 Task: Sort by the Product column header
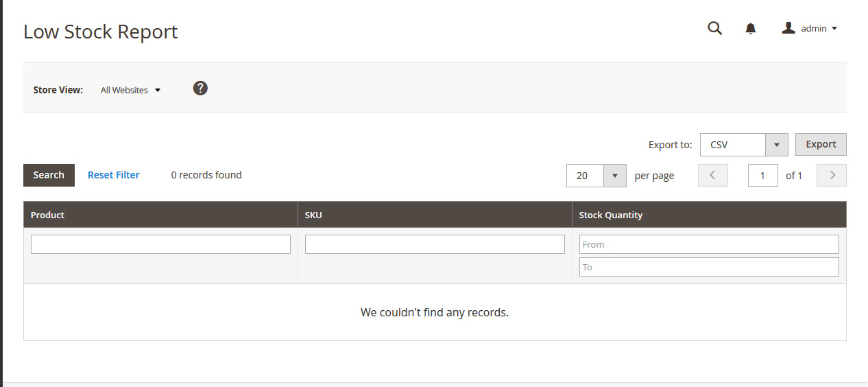(47, 215)
